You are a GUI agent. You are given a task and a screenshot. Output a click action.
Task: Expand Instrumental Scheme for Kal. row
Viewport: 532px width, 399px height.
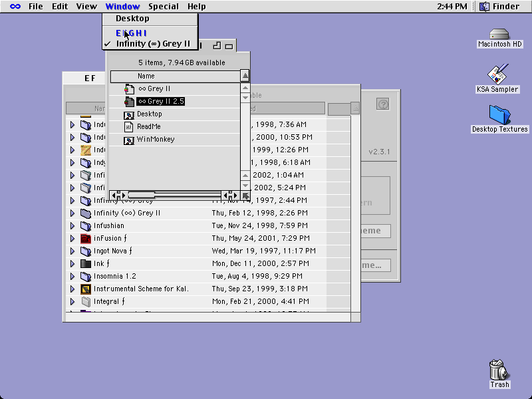(72, 289)
